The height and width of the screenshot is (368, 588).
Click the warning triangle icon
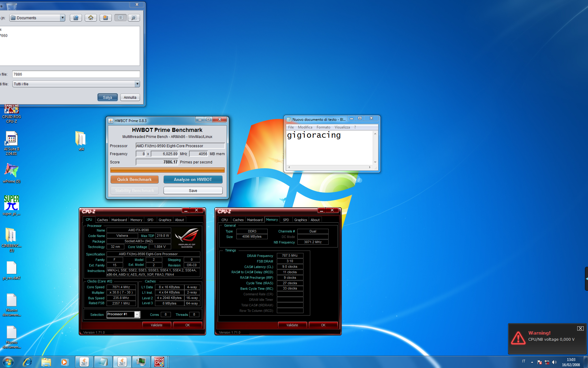[518, 338]
